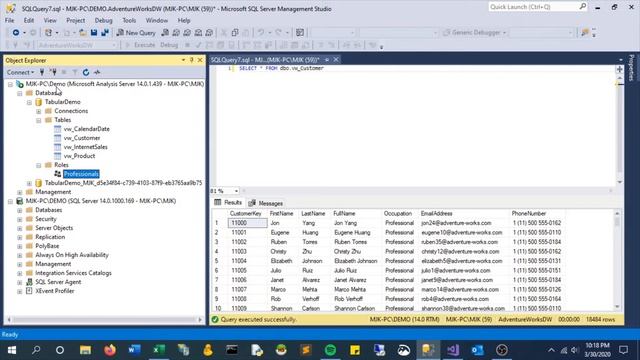Click the Connect Object Explorer plug icon
Viewport: 640px width, 360px height.
[42, 72]
